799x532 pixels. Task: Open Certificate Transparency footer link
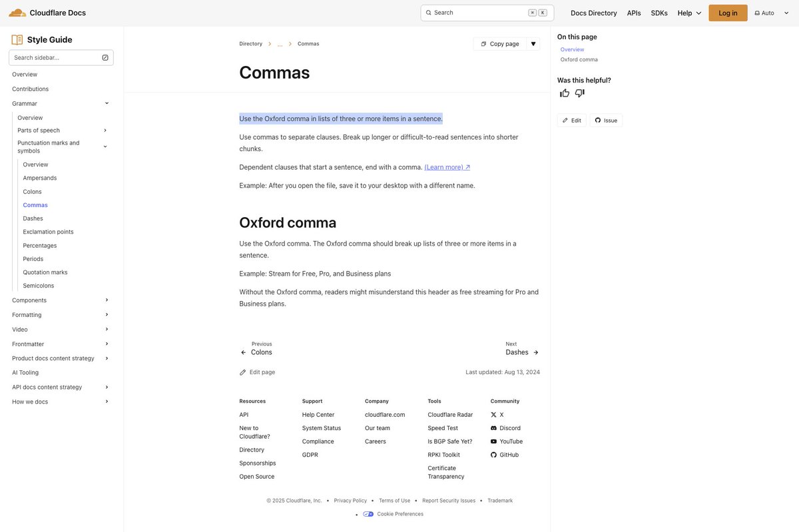pyautogui.click(x=446, y=472)
